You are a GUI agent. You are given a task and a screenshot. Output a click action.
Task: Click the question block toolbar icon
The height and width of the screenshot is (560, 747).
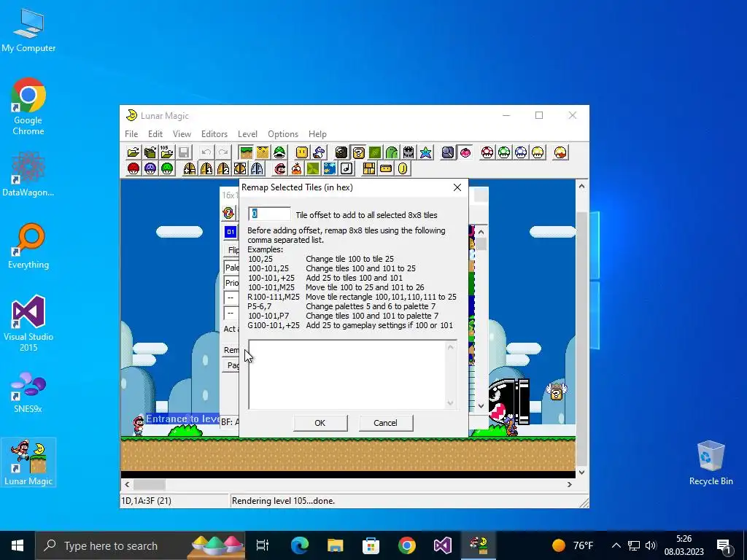point(358,152)
